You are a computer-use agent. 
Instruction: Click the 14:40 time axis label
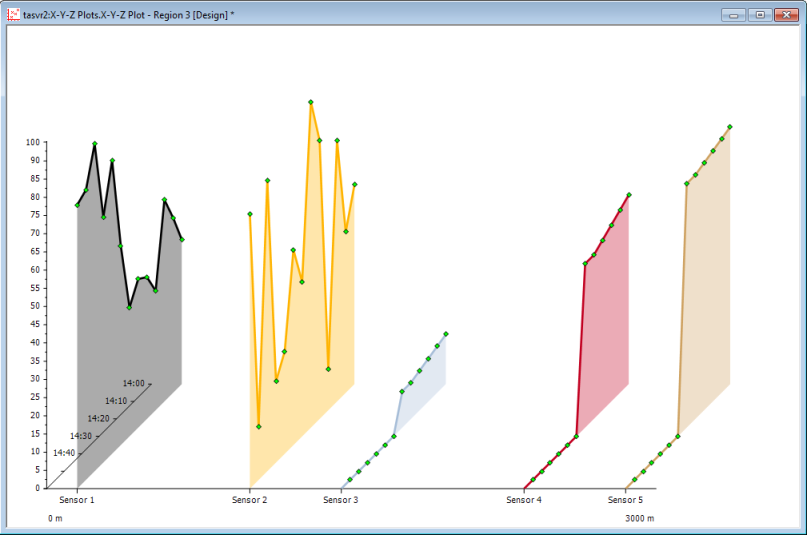[x=64, y=453]
